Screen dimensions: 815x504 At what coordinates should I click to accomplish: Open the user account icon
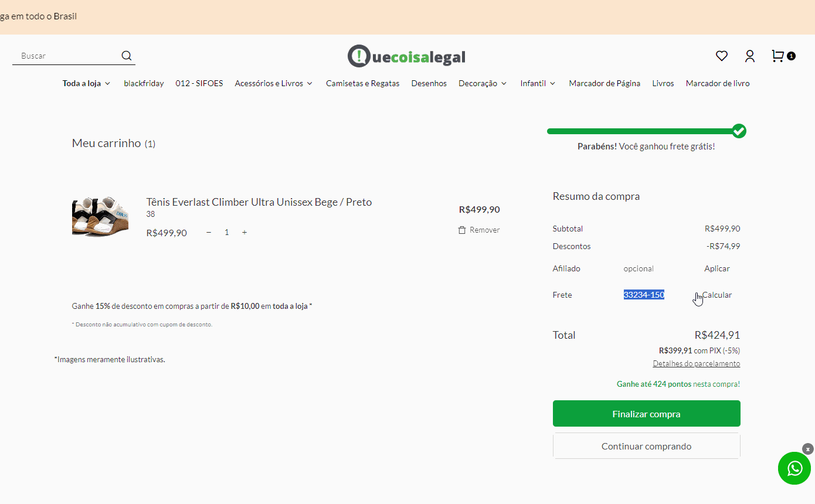pos(749,56)
